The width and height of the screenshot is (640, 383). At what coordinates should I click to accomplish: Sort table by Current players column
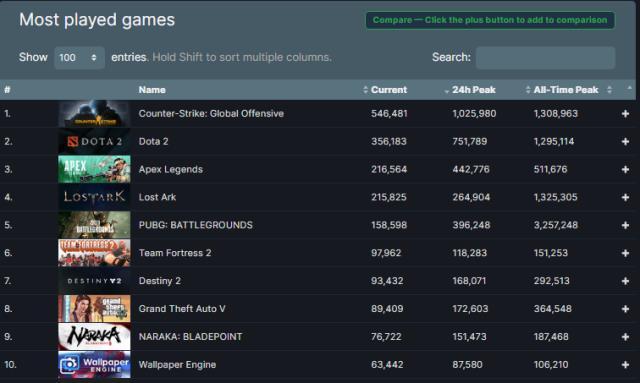389,90
